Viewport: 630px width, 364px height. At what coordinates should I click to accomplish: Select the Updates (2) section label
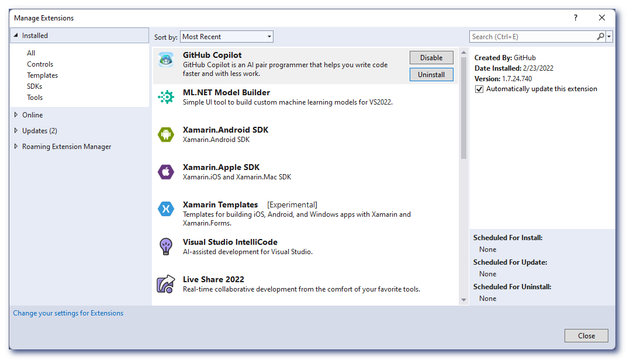(40, 131)
